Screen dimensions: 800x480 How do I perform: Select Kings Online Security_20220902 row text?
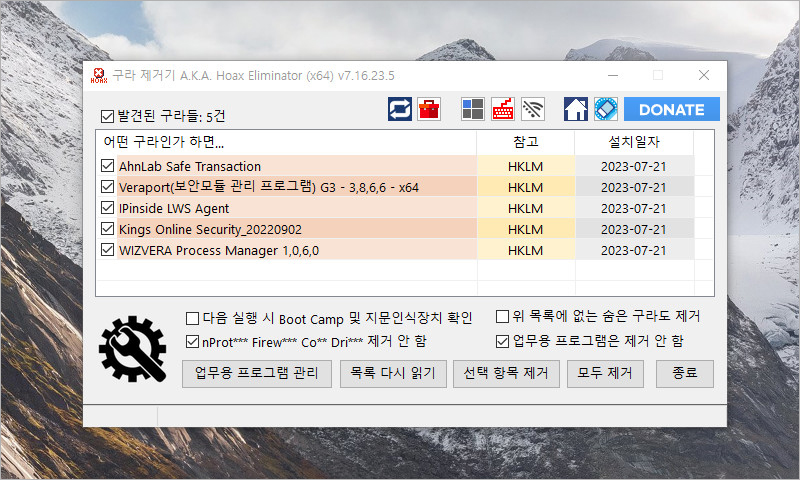point(210,229)
